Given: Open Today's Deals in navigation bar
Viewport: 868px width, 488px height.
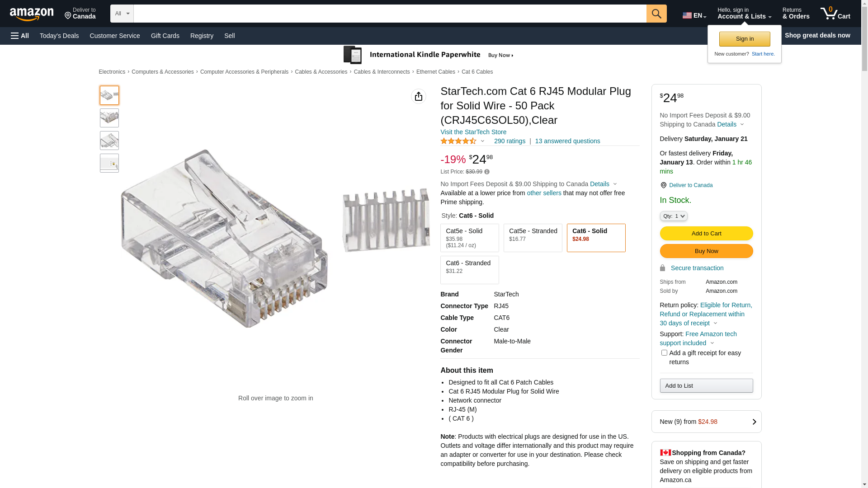Looking at the screenshot, I should point(59,36).
